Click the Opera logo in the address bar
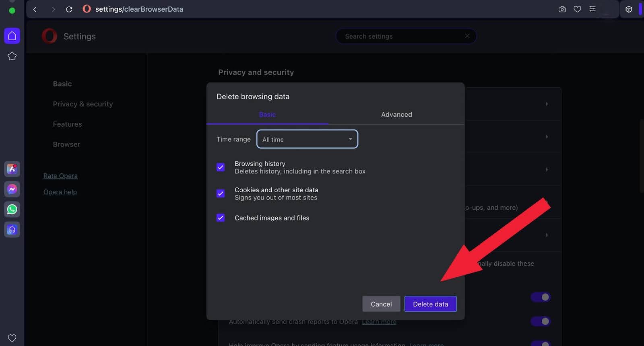Screen dimensions: 644x346 [x=87, y=9]
